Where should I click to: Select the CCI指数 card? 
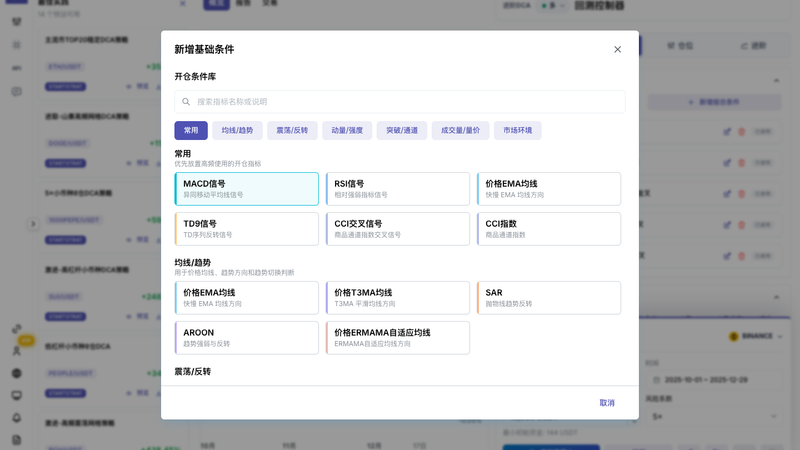tap(548, 229)
